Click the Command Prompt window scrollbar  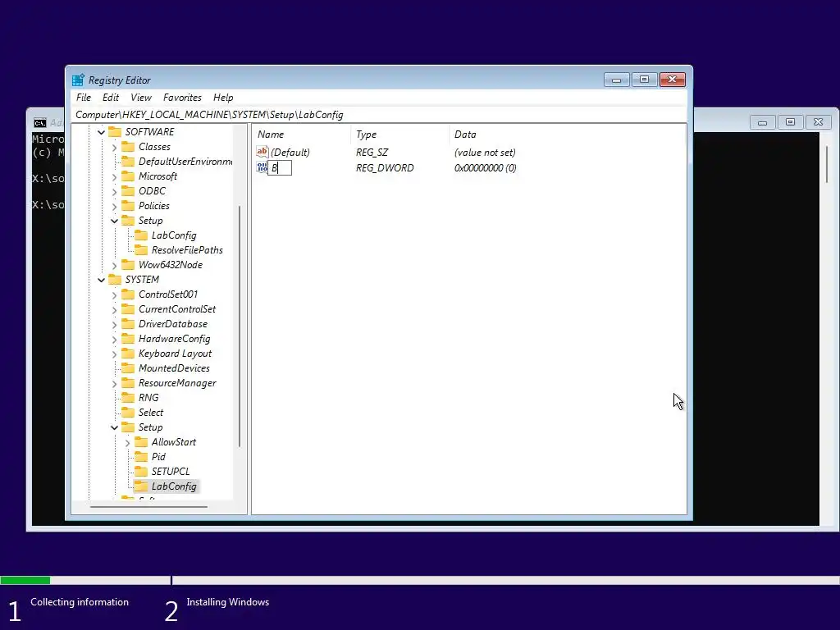[x=827, y=164]
